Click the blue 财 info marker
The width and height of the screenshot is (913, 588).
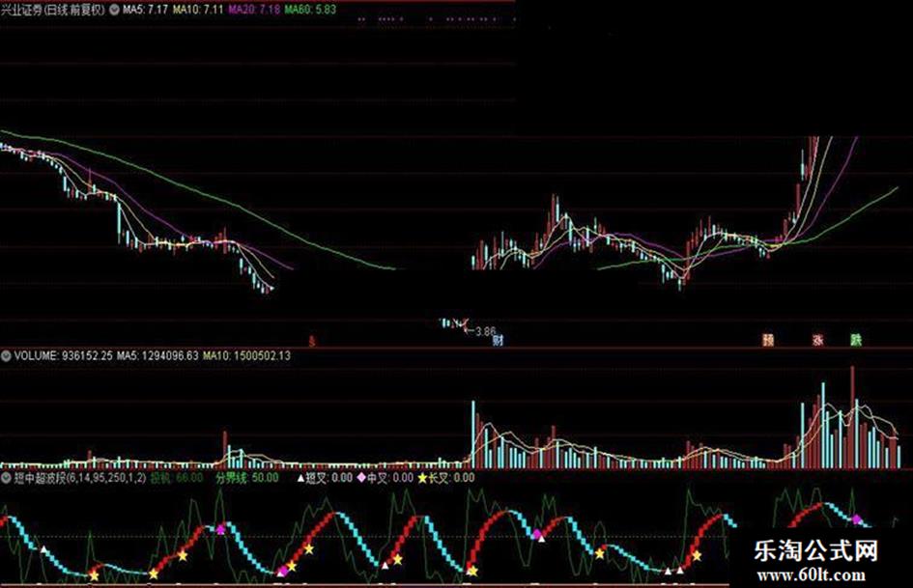click(498, 340)
